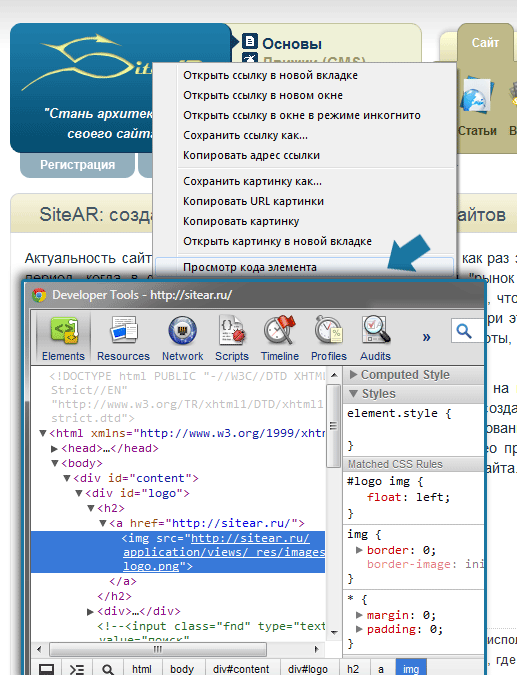Expand the collapsed div…/div node

[x=90, y=611]
